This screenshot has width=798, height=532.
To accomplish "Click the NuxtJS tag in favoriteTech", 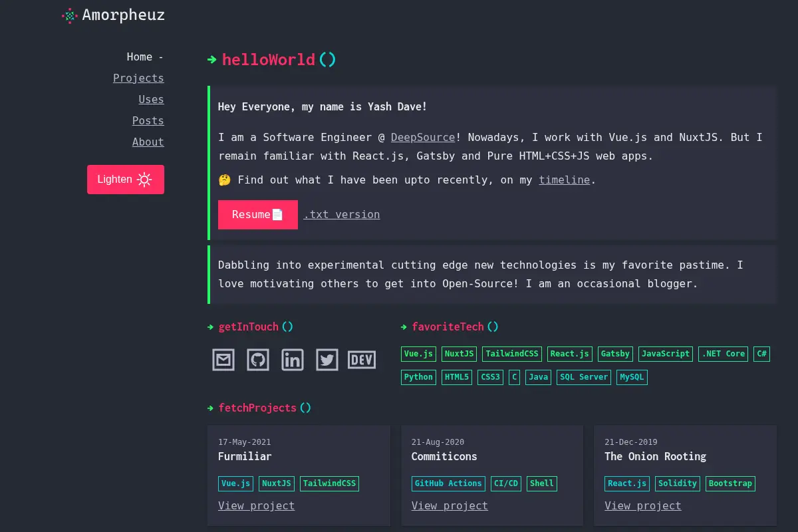I will point(460,354).
